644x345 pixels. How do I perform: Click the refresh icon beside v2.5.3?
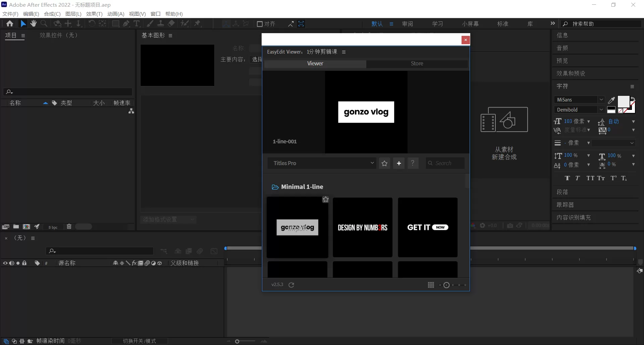[291, 285]
